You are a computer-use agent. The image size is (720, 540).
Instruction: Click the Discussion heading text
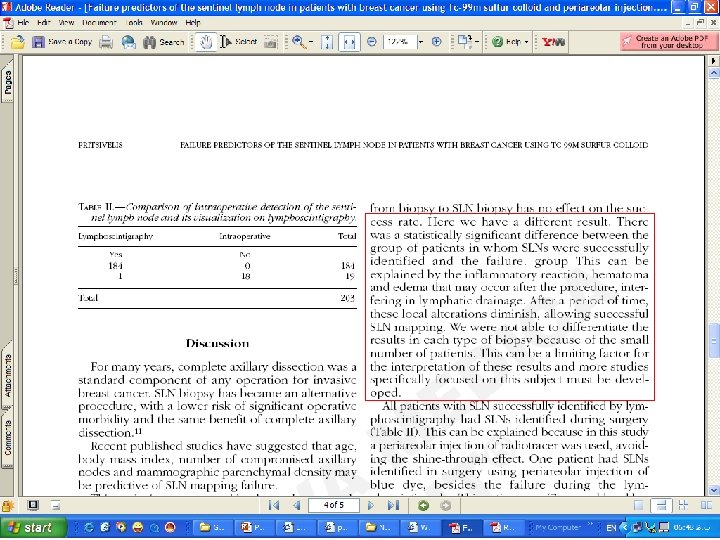click(x=217, y=343)
